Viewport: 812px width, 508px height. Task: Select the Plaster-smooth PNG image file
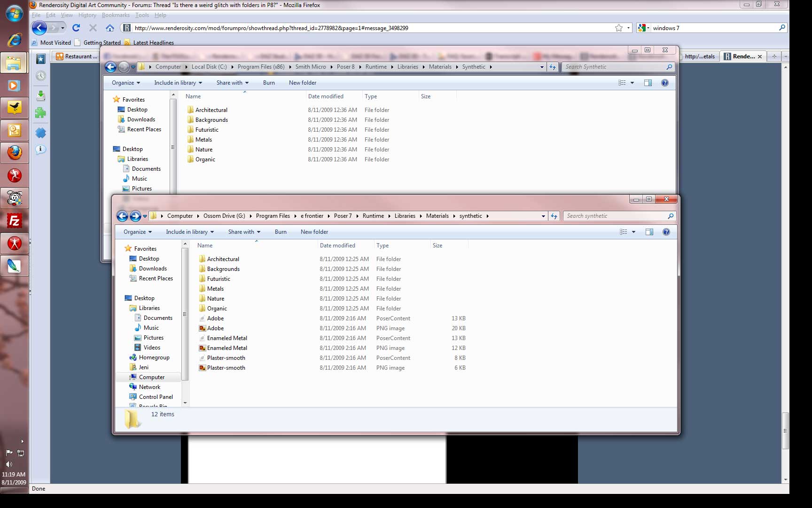click(x=226, y=368)
